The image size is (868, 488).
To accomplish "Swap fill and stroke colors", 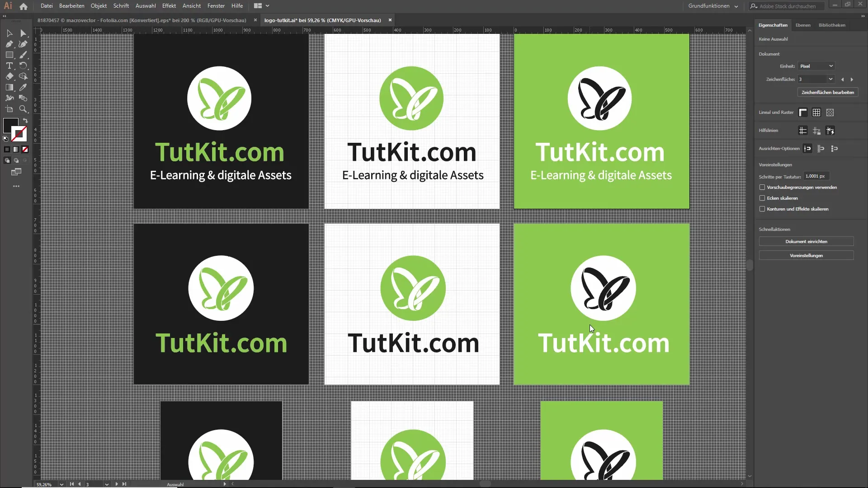I will [26, 121].
